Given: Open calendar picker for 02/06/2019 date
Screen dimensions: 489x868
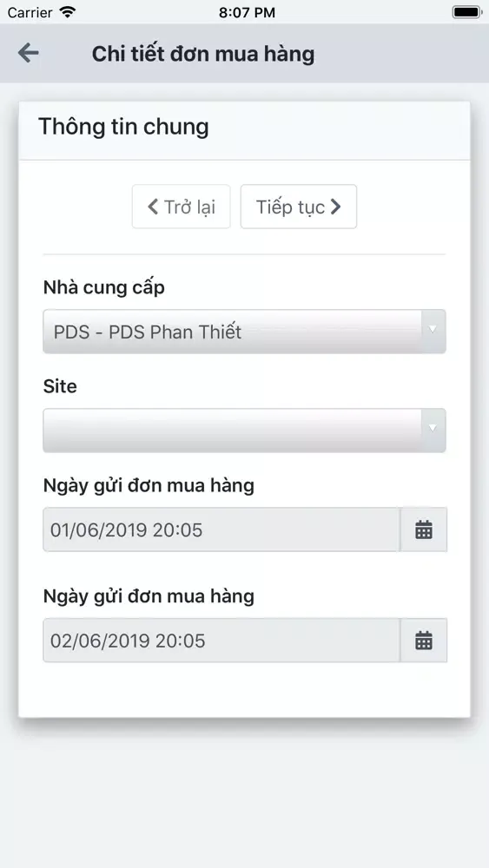Looking at the screenshot, I should 424,641.
